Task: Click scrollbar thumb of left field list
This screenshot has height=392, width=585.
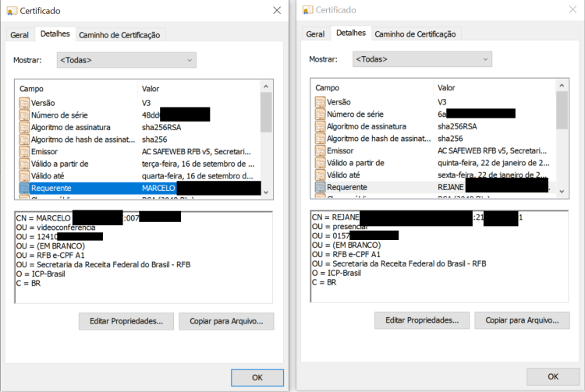Action: click(266, 112)
